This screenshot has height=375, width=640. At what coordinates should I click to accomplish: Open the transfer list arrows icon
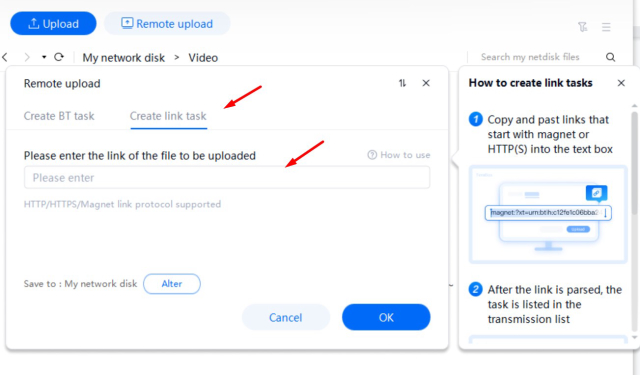(402, 83)
